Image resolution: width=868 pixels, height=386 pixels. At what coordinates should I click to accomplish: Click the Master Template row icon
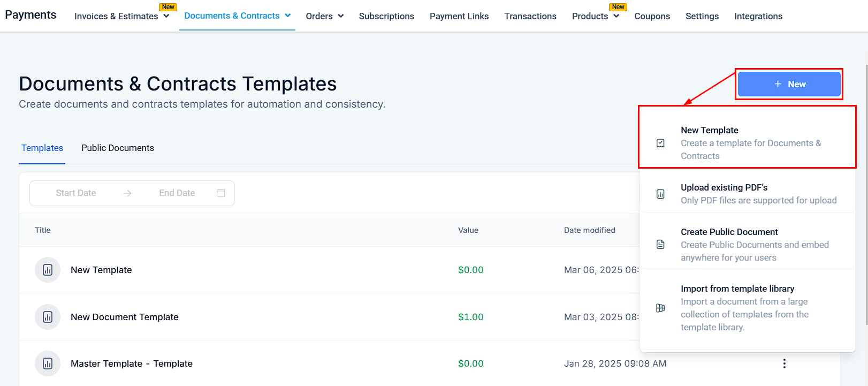[x=48, y=364]
